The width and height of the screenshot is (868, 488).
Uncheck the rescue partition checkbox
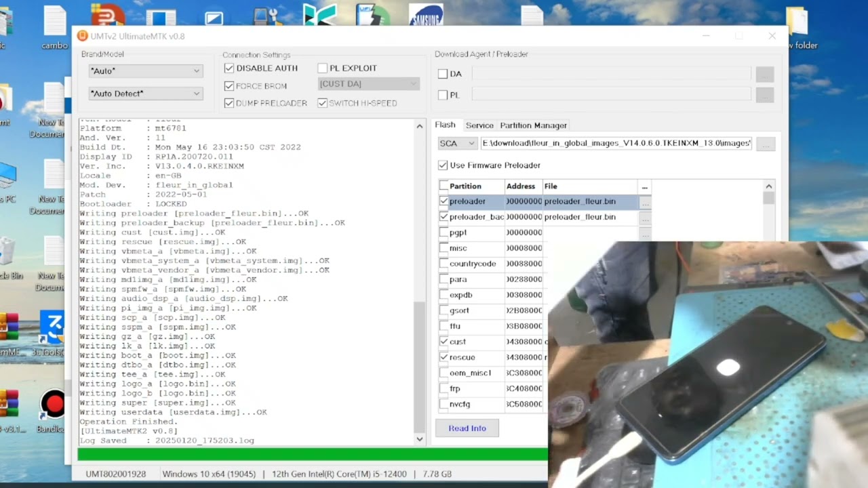point(444,357)
